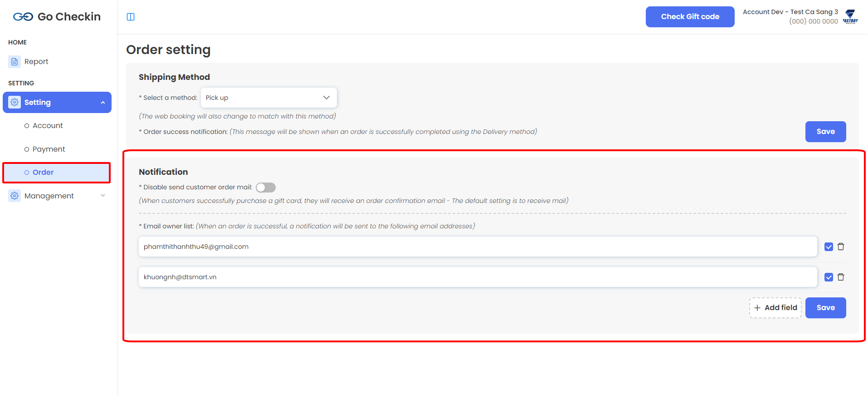This screenshot has height=395, width=868.
Task: Click the Go Checkin logo
Action: 57,17
